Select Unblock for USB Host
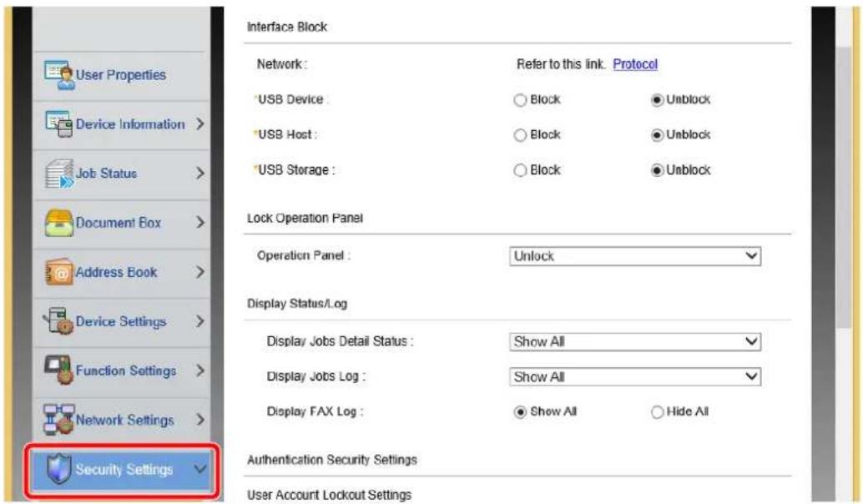Viewport: 863px width, 504px height. coord(657,135)
